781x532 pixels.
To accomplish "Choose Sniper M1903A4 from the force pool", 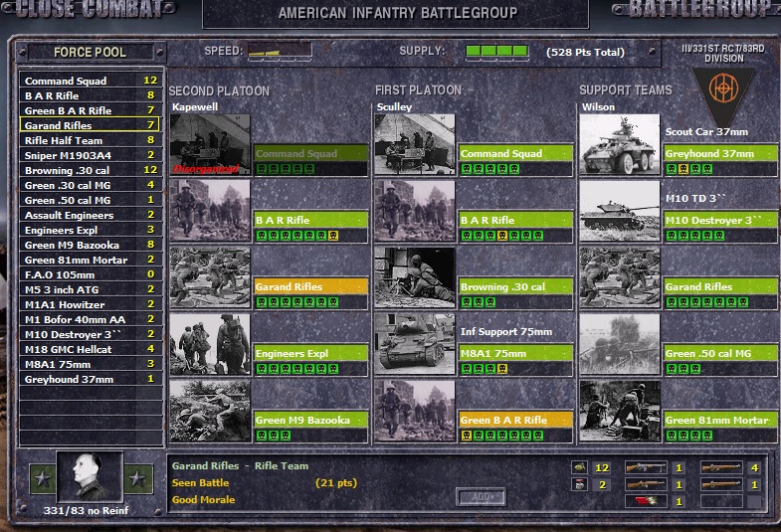I will pos(67,155).
